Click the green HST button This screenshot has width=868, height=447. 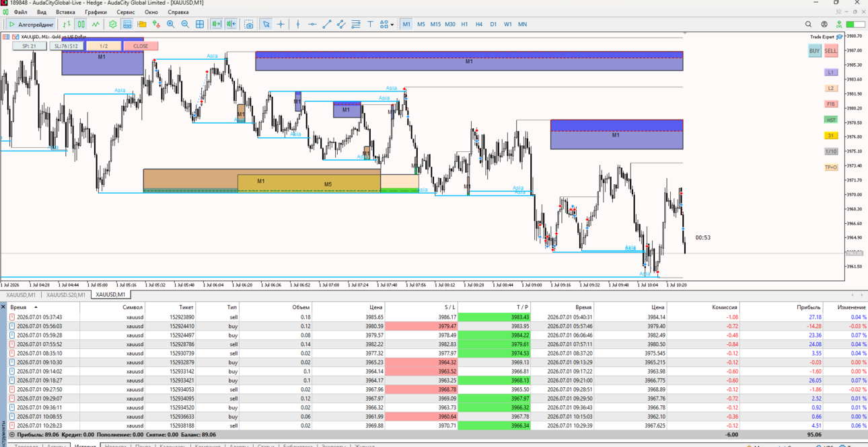tap(831, 120)
